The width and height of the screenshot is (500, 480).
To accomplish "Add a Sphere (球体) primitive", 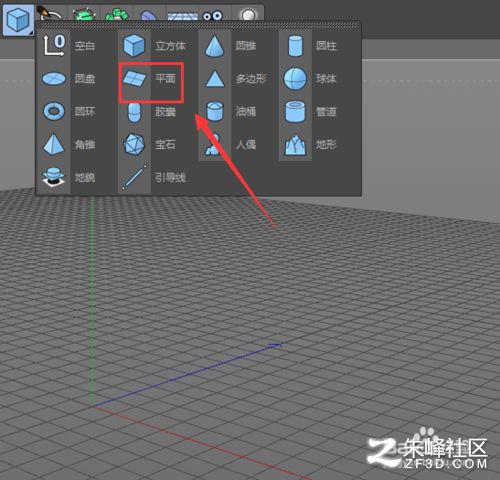I will pos(295,79).
